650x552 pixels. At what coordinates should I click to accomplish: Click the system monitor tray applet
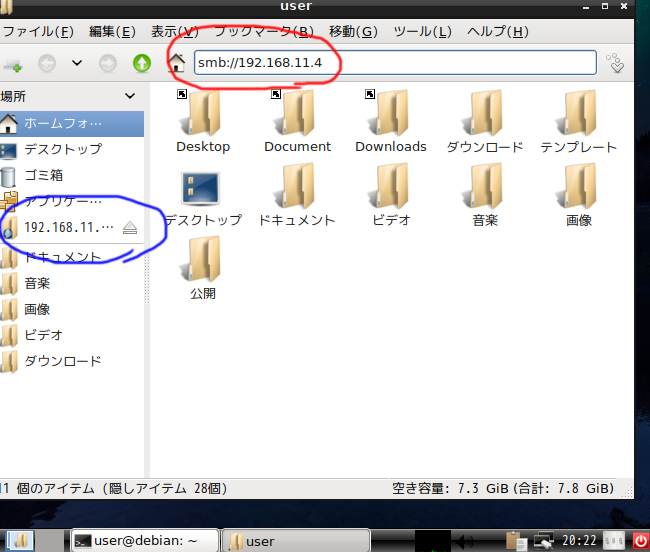pos(432,541)
